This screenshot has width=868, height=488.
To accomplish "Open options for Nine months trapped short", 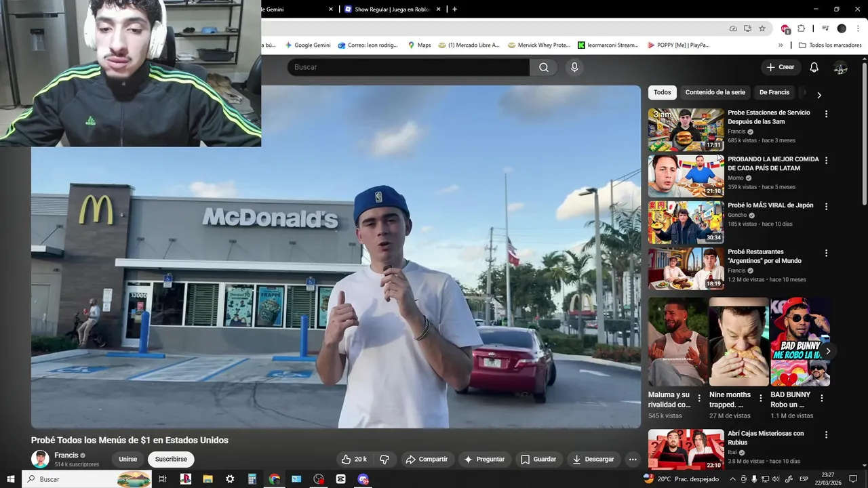I will (760, 399).
